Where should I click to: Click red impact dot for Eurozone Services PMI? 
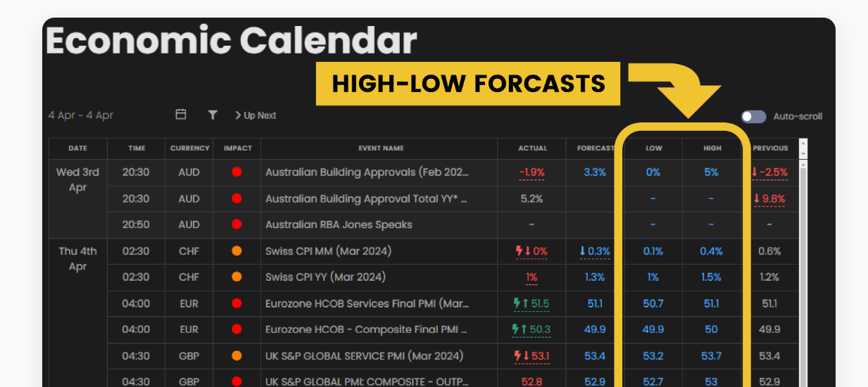(237, 303)
